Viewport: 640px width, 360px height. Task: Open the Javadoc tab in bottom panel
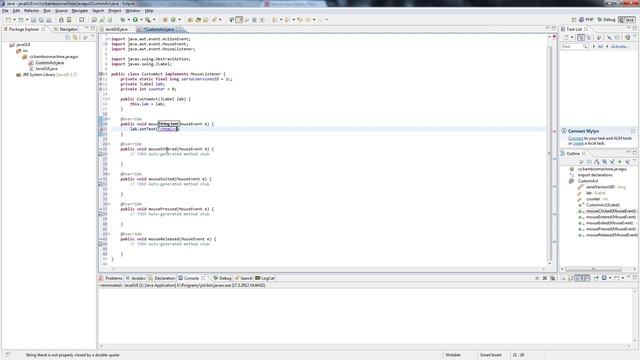136,278
